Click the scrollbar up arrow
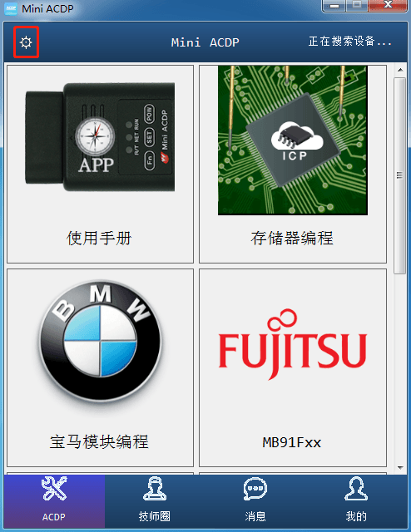The height and width of the screenshot is (532, 411). click(400, 70)
